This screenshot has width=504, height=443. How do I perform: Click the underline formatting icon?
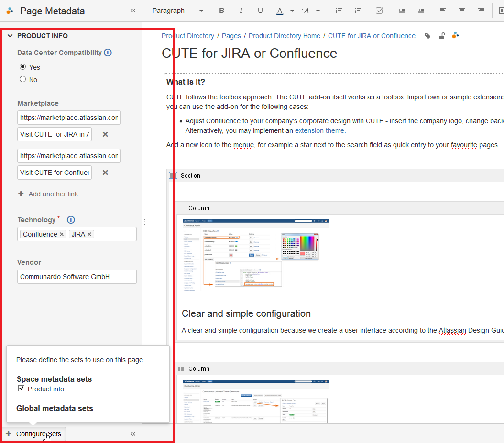pos(260,11)
